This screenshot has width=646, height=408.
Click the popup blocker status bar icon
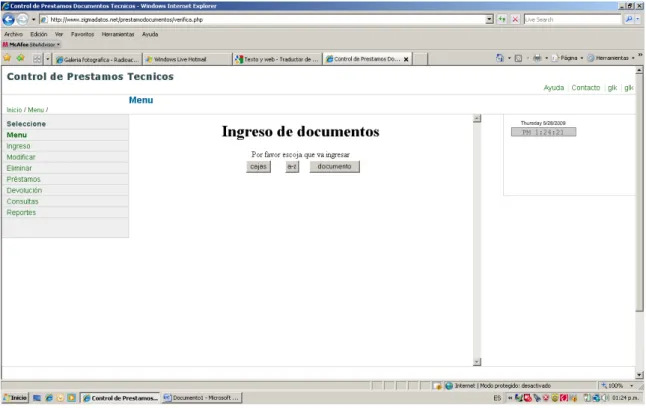coord(438,386)
